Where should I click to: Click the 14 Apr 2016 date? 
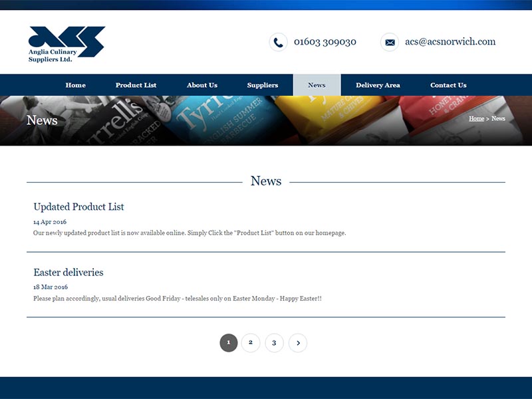(x=50, y=222)
